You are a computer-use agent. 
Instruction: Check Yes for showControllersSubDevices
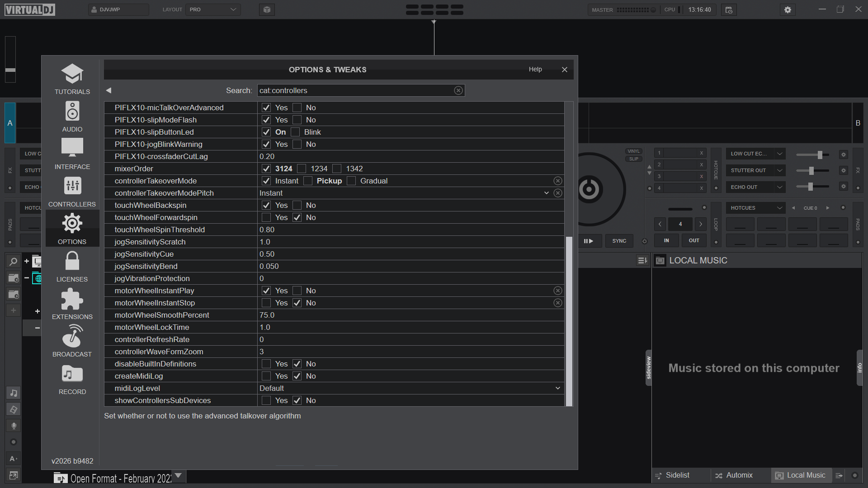266,400
